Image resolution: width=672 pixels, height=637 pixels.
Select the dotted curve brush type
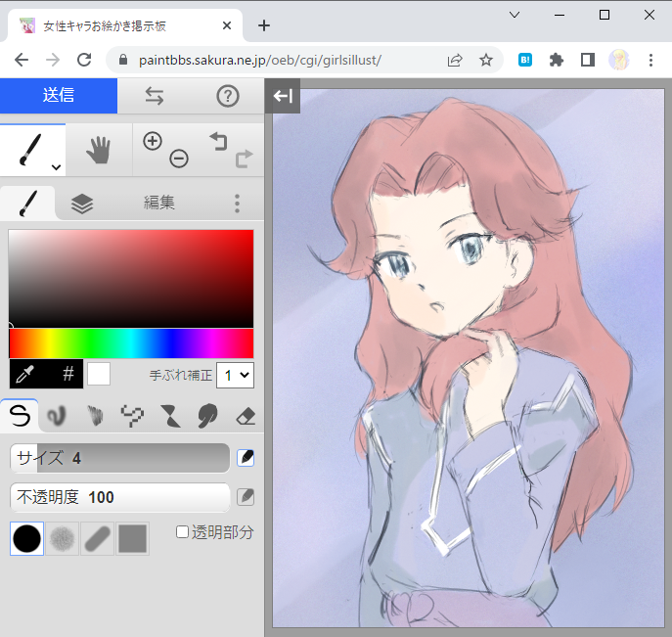tap(132, 416)
